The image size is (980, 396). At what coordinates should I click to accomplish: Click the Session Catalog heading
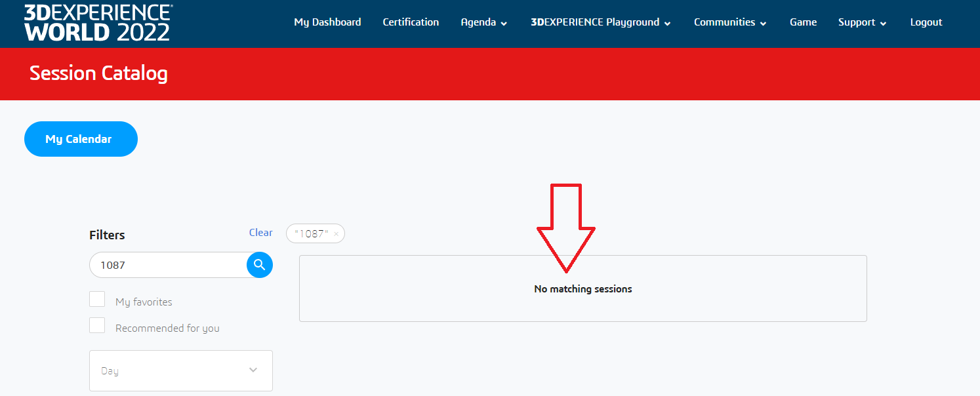point(98,73)
